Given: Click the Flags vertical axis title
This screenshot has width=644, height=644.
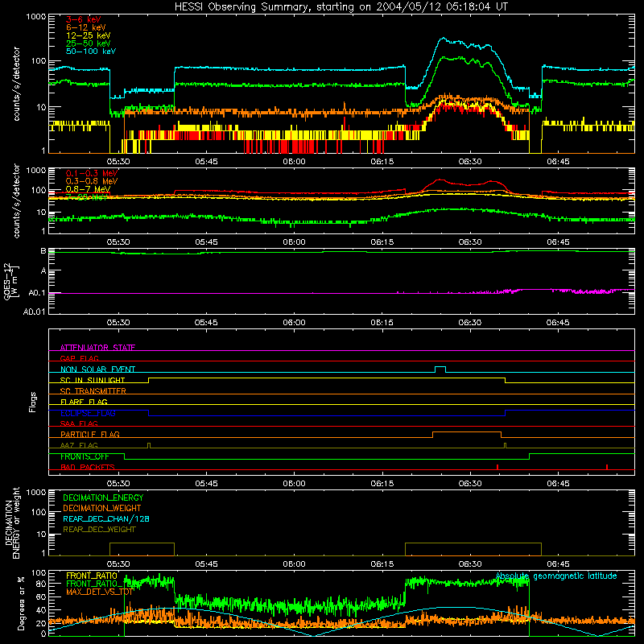Looking at the screenshot, I should coord(33,402).
